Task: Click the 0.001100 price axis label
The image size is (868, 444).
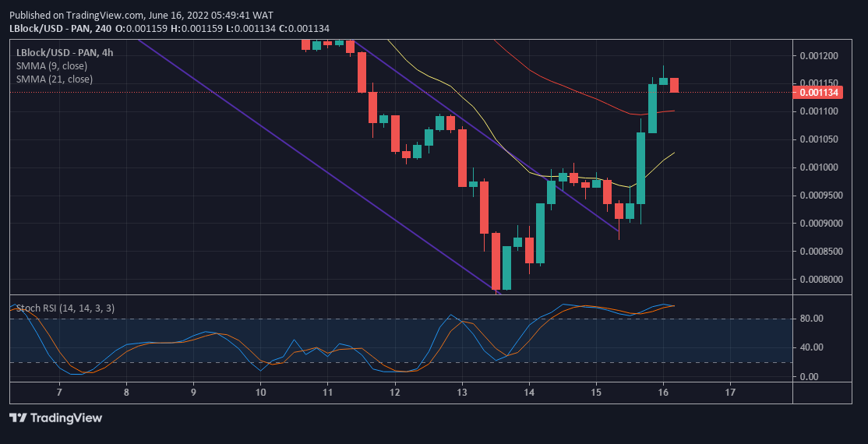Action: coord(818,111)
